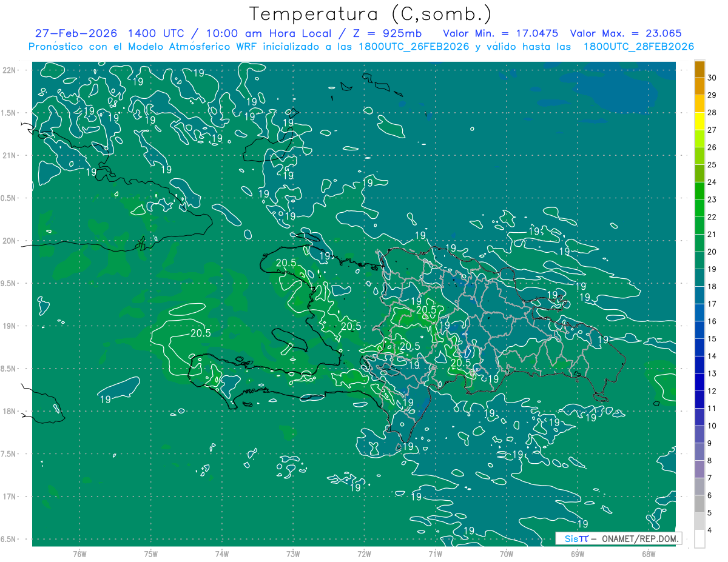This screenshot has height=562, width=728.
Task: Select the pressure level "Z = 925mb"
Action: pos(386,33)
